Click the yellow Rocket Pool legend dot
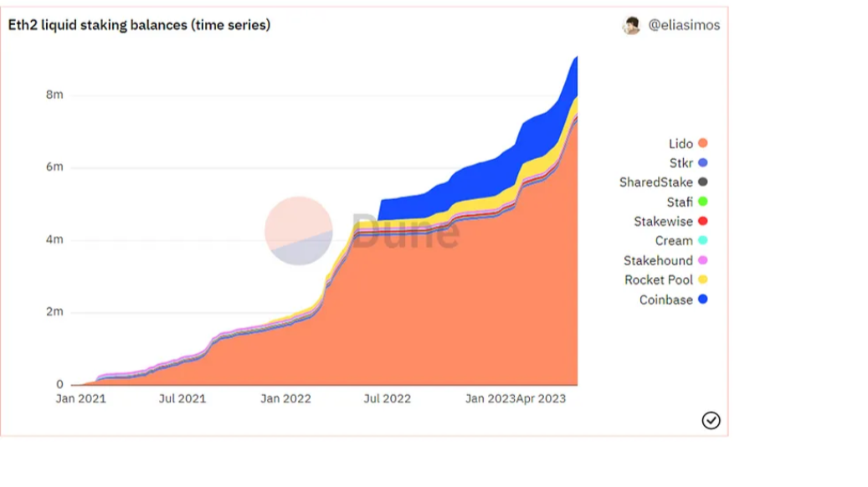The image size is (868, 487). click(x=702, y=280)
